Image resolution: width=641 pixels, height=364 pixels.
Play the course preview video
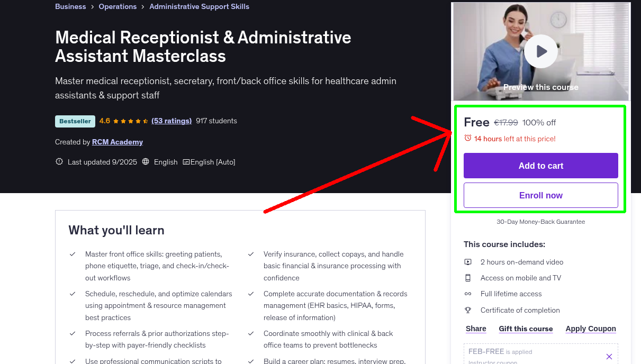540,51
